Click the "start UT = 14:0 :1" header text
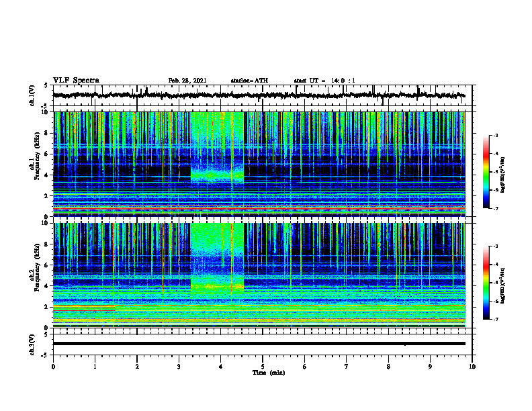532x411 pixels. point(324,81)
